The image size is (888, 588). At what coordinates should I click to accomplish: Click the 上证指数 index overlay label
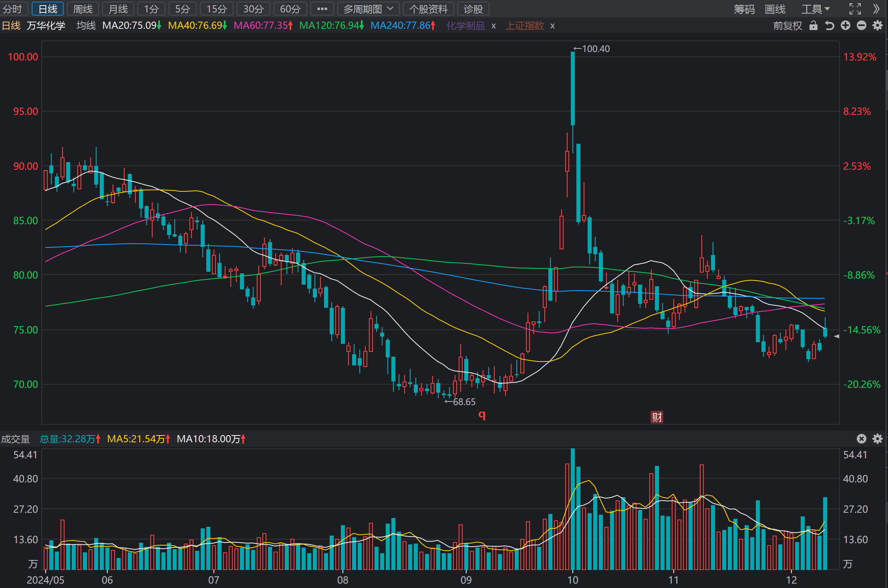(525, 26)
